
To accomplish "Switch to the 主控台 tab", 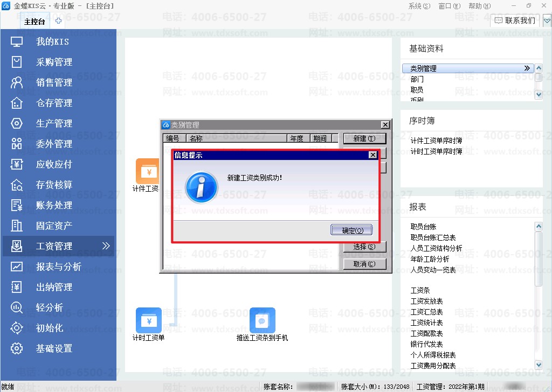I will point(34,22).
